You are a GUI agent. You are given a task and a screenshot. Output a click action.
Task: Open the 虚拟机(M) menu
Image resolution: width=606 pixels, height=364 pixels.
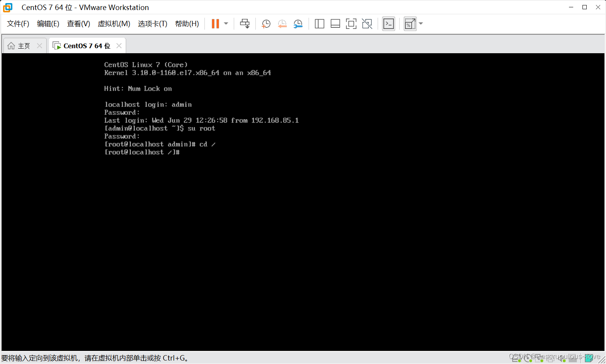[x=114, y=24]
